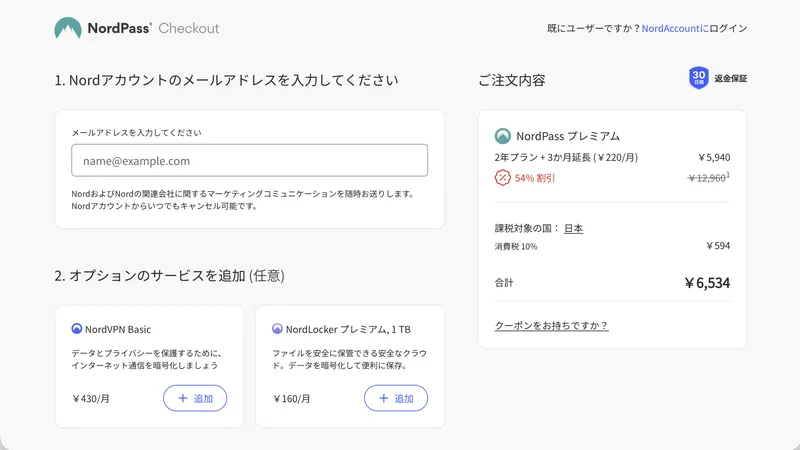This screenshot has width=800, height=450.
Task: Click the 合計 total label
Action: (x=504, y=283)
